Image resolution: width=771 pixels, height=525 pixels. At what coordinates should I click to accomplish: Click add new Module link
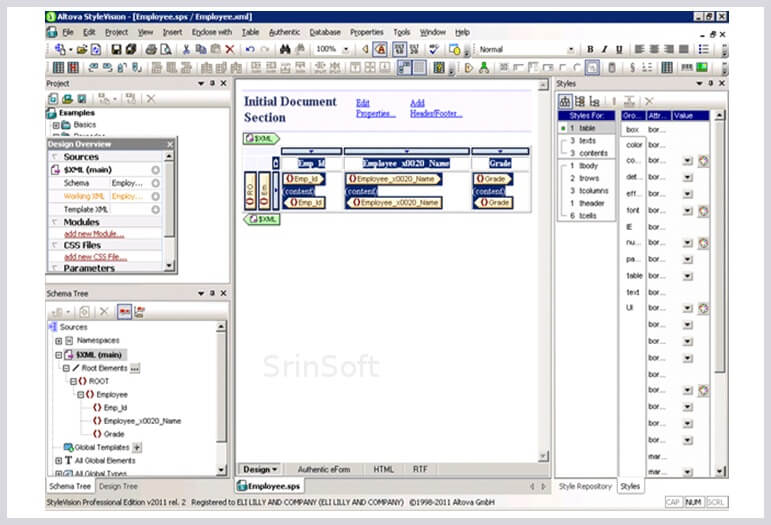coord(94,234)
